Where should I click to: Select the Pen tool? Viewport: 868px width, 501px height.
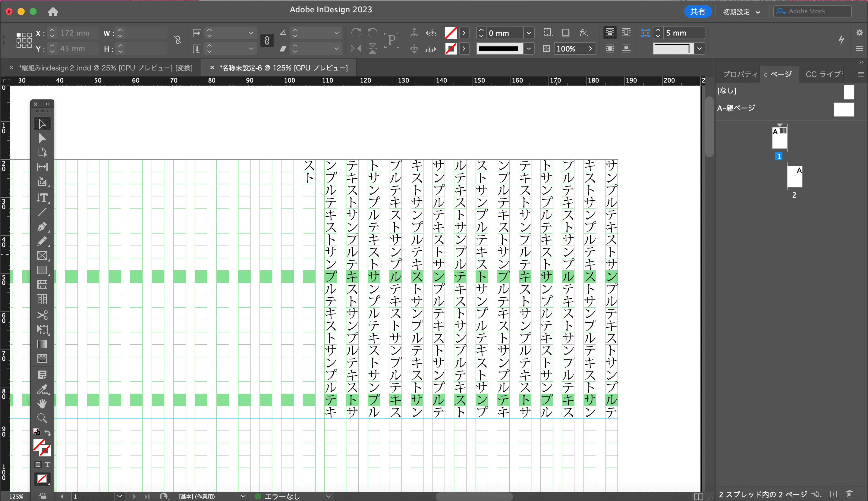42,227
